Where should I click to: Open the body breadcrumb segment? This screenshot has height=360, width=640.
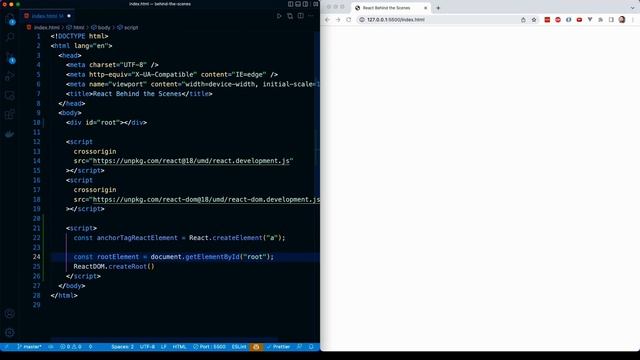[x=101, y=27]
